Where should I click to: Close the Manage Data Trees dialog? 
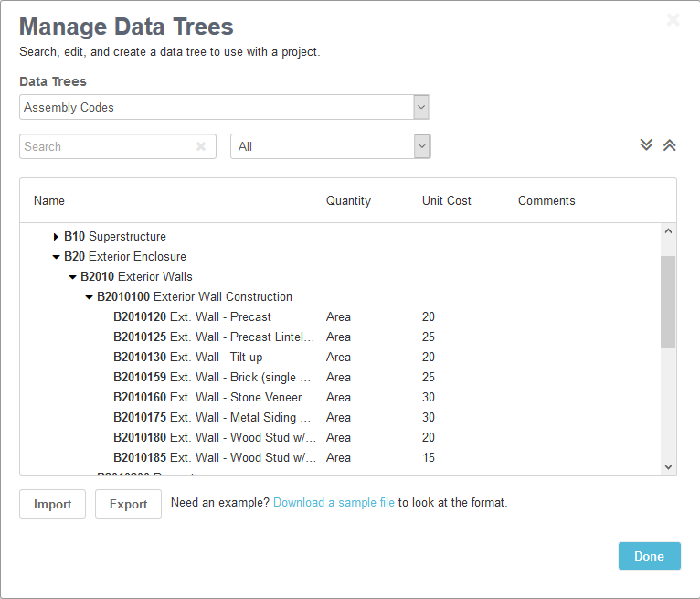673,19
